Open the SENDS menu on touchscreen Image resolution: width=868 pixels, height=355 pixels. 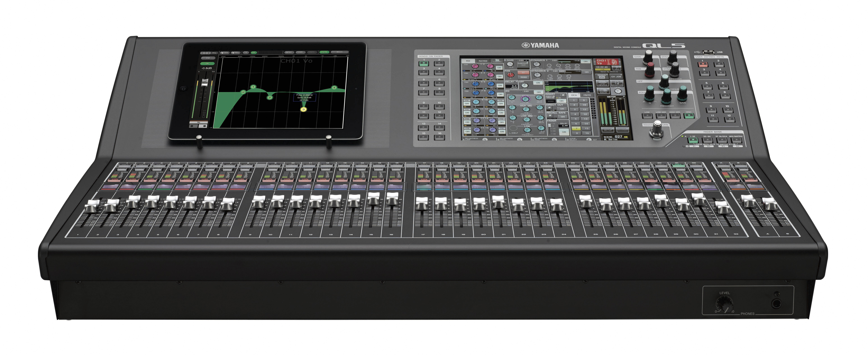[602, 76]
